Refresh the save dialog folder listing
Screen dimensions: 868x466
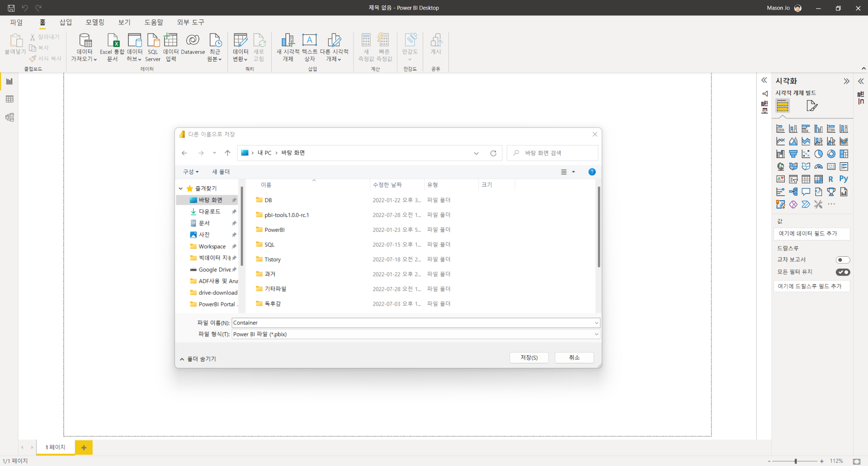point(493,153)
